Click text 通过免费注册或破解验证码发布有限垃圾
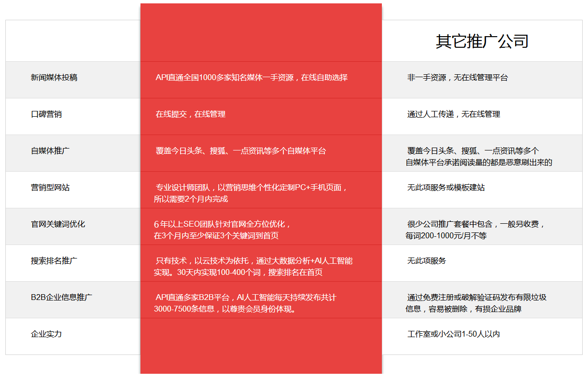 click(x=477, y=298)
